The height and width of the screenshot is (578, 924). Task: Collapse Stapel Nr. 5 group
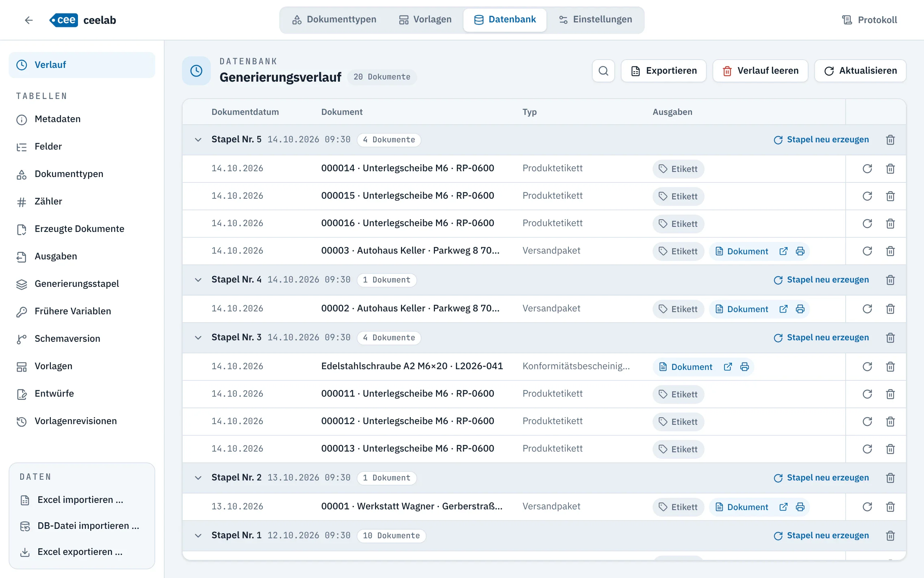point(198,139)
